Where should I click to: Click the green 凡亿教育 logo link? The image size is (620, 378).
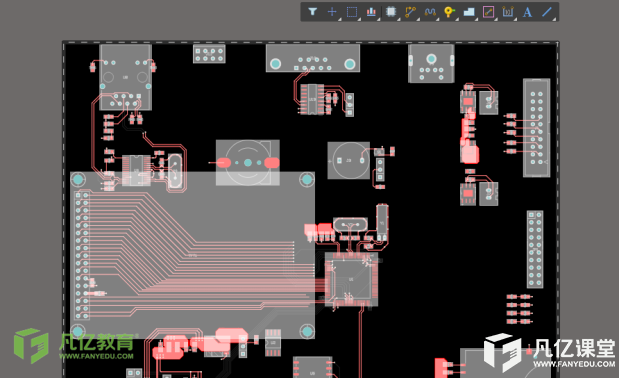(76, 345)
